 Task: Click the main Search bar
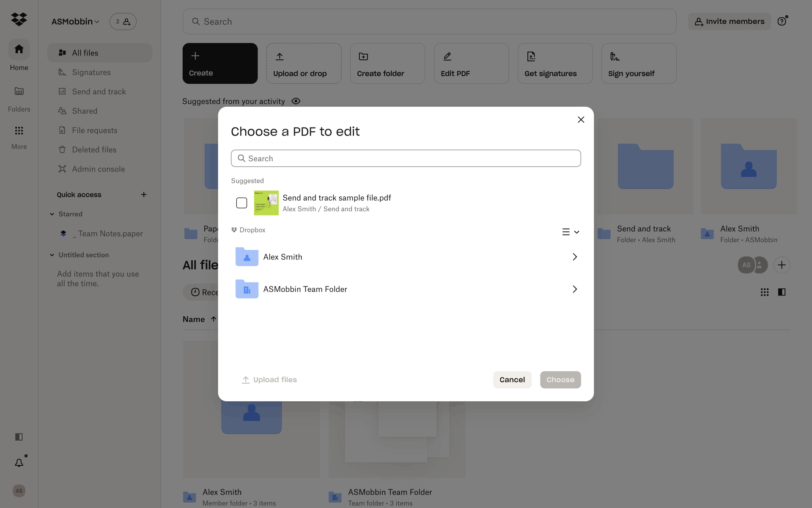pyautogui.click(x=429, y=22)
